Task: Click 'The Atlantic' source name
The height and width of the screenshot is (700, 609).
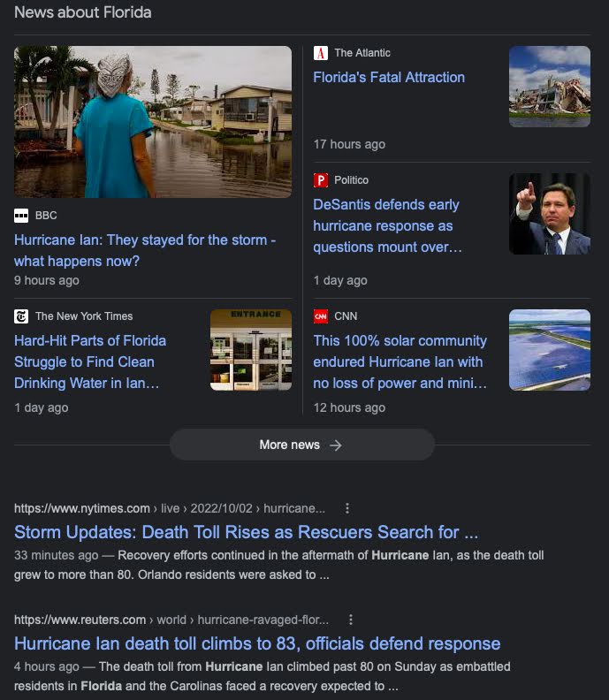Action: (362, 53)
